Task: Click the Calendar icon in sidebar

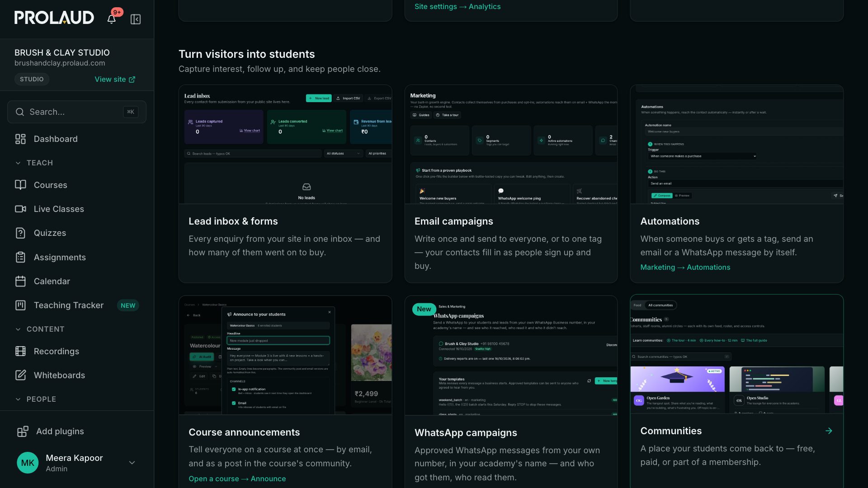Action: click(20, 281)
